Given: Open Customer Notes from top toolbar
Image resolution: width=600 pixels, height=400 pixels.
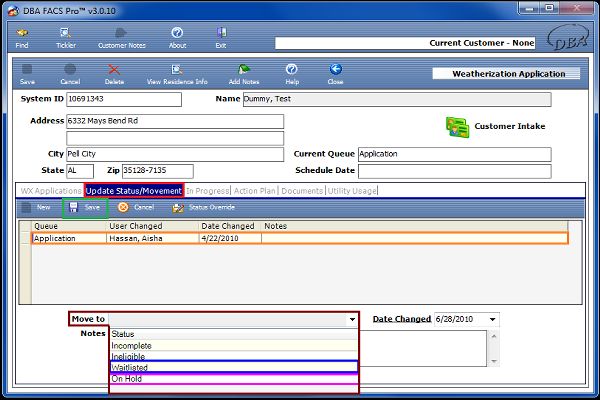Looking at the screenshot, I should [x=122, y=38].
